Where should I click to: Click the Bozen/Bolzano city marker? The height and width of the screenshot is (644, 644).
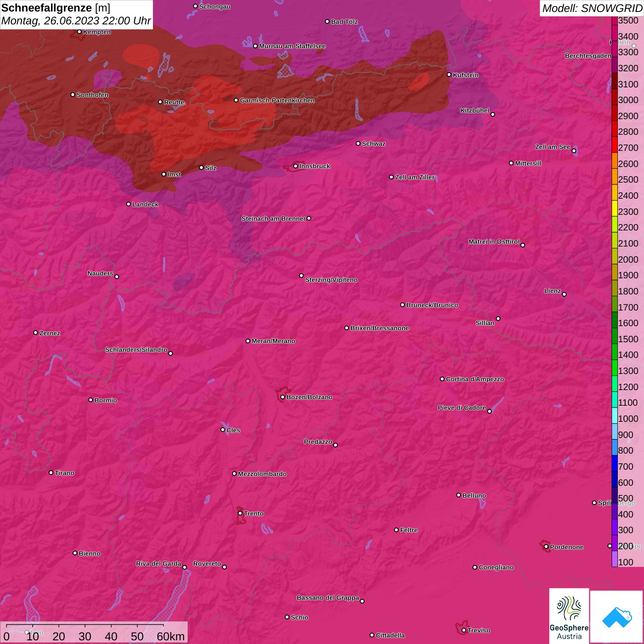[282, 397]
